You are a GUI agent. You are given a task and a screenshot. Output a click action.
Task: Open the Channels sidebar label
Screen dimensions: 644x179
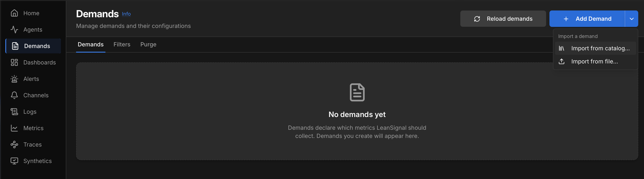(36, 95)
